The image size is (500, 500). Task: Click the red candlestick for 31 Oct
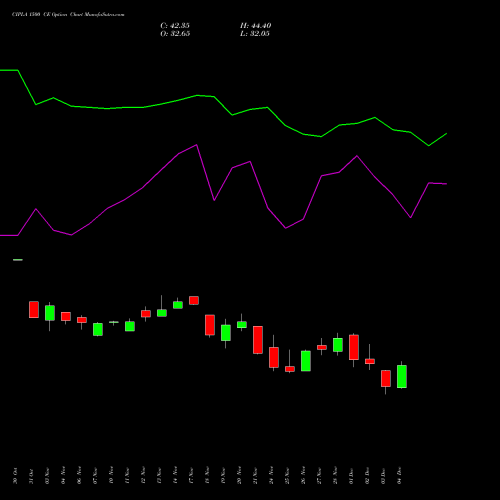[34, 310]
